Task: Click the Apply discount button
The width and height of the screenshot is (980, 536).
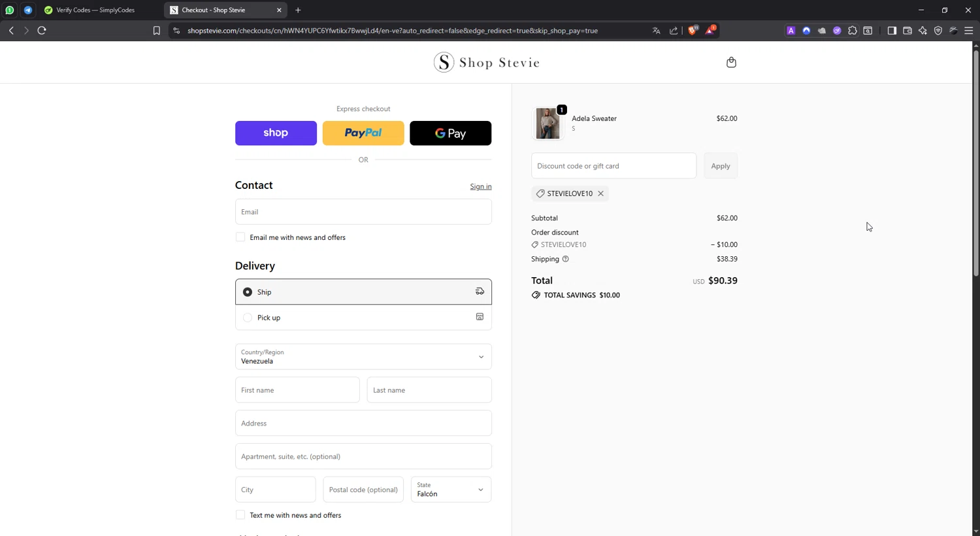Action: [x=721, y=166]
